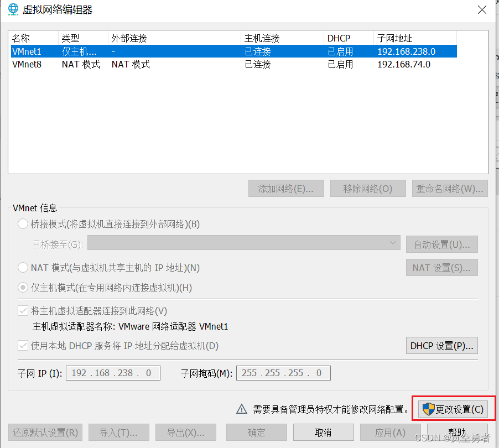Select the VMnet1 row
Image resolution: width=499 pixels, height=448 pixels.
pos(234,51)
